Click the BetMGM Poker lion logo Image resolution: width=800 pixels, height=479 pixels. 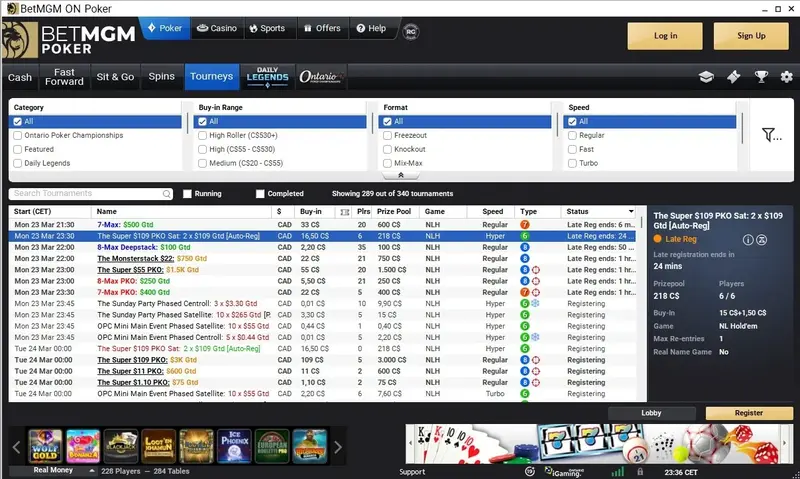coord(19,40)
